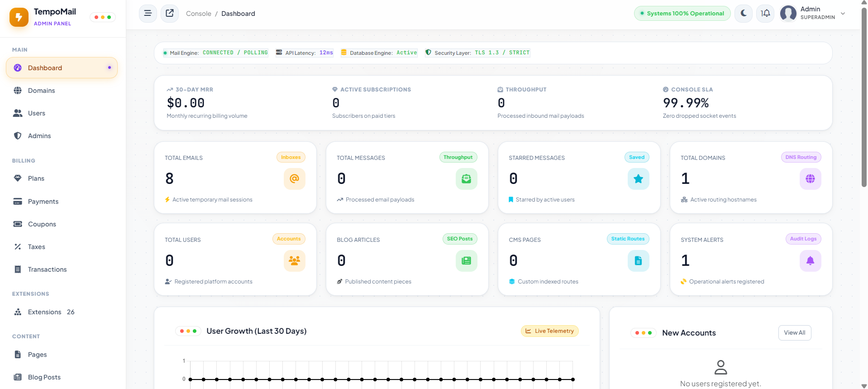Click the SEO Posts tag
Viewport: 868px width, 389px height.
click(x=460, y=239)
